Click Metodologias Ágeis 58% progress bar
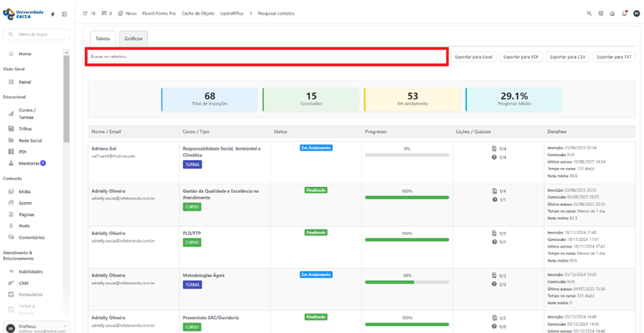The image size is (644, 333). 406,282
